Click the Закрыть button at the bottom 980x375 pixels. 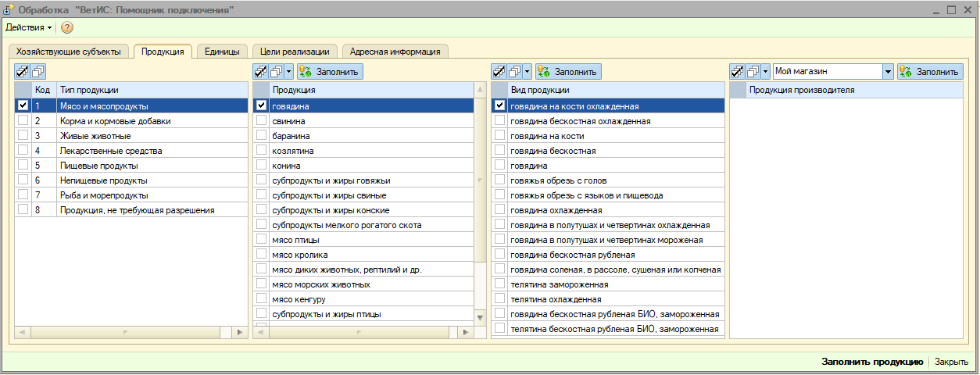coord(952,362)
